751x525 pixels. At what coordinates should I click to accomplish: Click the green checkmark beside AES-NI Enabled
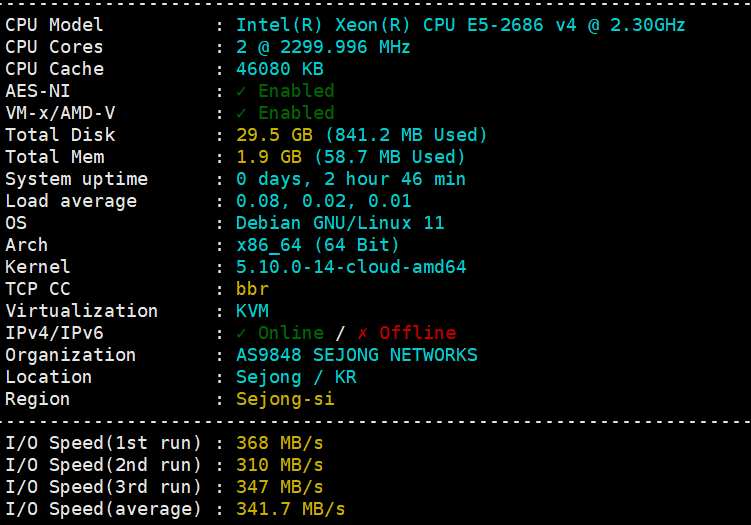[241, 91]
